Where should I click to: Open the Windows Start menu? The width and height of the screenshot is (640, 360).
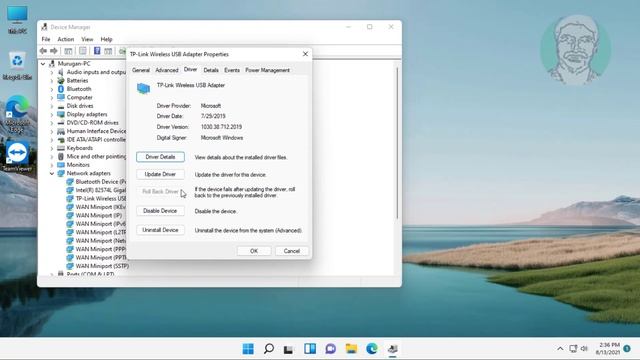248,349
